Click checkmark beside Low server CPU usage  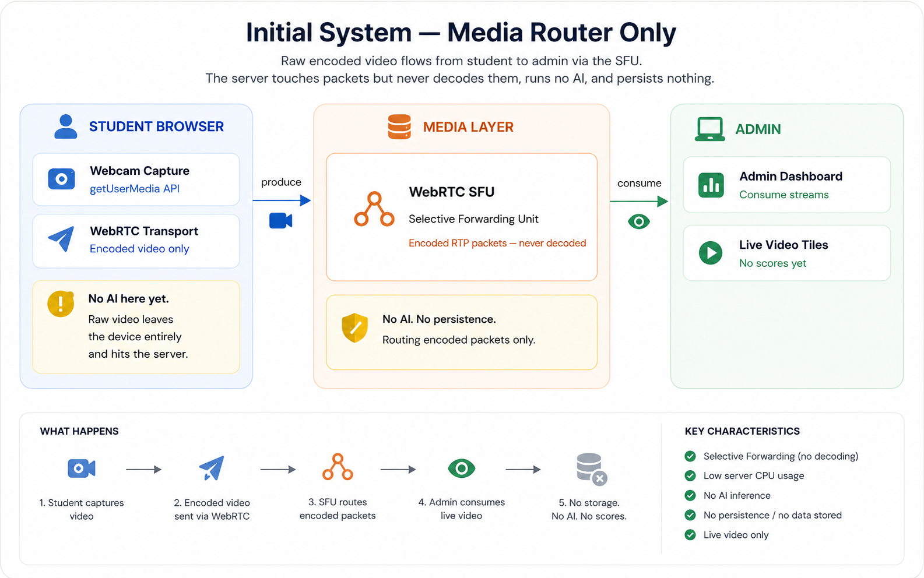(690, 475)
